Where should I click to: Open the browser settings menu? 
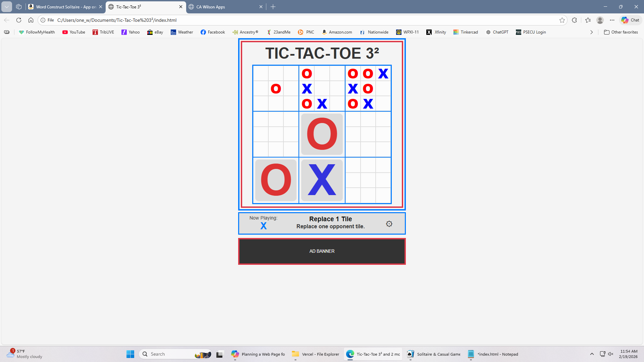pyautogui.click(x=612, y=20)
